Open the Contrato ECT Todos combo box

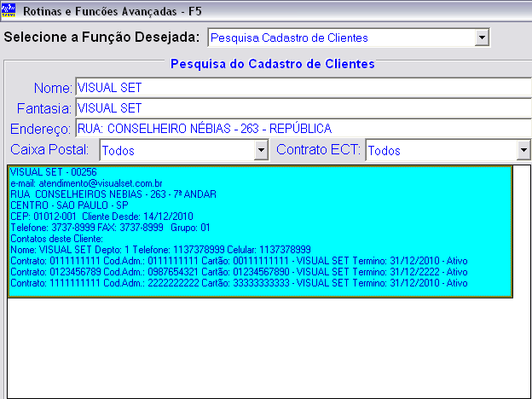(448, 150)
